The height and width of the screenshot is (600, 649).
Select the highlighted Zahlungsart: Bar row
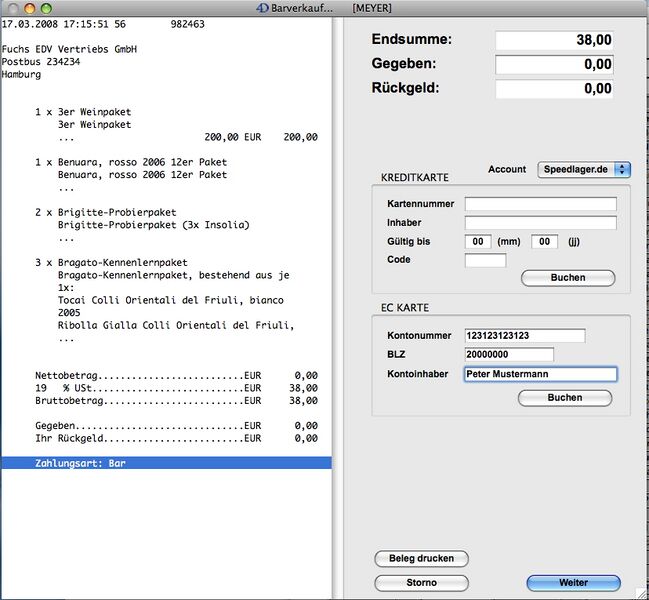(x=166, y=464)
